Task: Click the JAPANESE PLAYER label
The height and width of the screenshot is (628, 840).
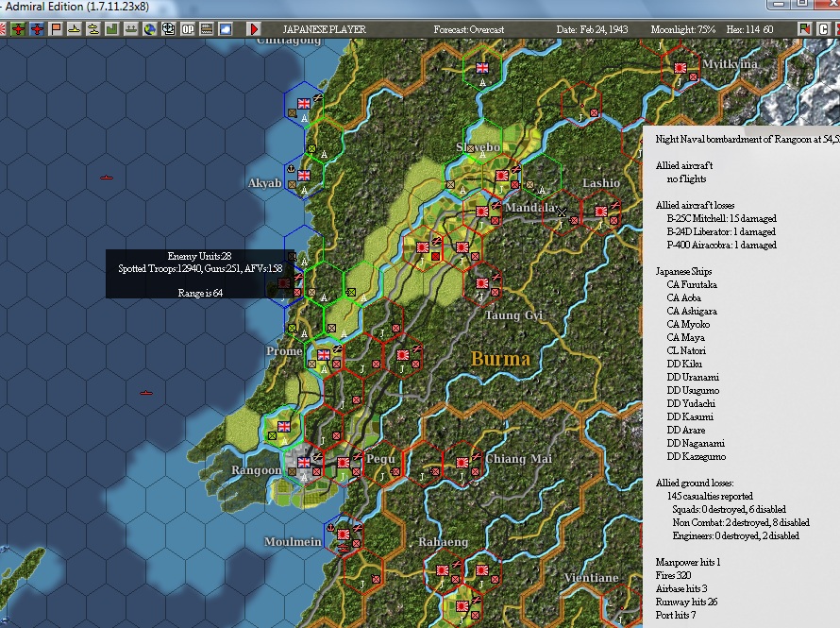Action: tap(324, 29)
